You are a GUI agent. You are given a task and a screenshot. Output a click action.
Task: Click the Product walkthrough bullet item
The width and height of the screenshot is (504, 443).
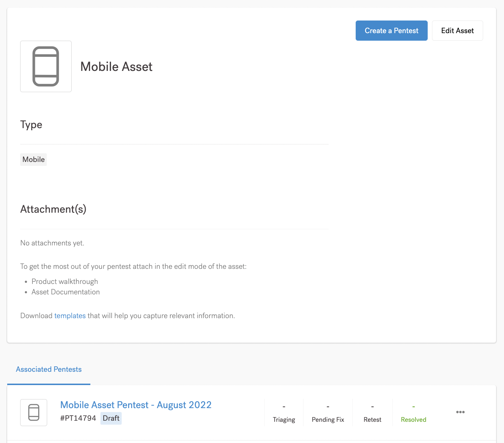coord(65,281)
